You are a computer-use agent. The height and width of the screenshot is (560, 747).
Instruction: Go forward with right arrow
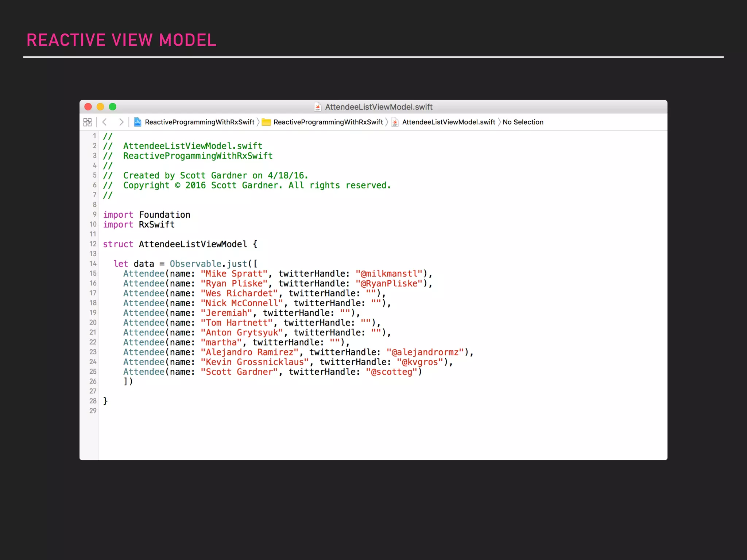coord(121,122)
